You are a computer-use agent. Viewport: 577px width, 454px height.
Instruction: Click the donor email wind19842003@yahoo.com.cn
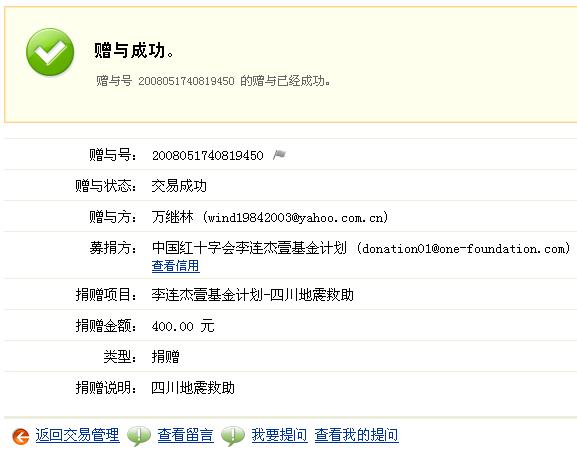(x=296, y=218)
